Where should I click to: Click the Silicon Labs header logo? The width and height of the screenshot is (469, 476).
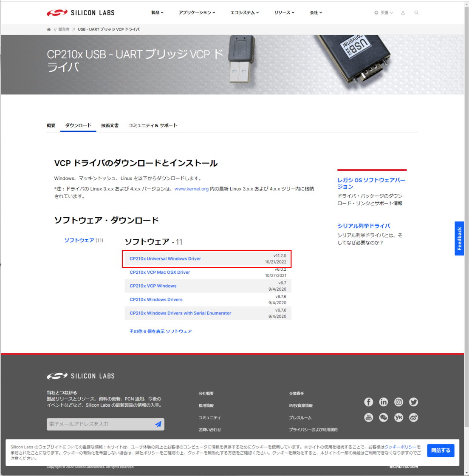pyautogui.click(x=80, y=13)
